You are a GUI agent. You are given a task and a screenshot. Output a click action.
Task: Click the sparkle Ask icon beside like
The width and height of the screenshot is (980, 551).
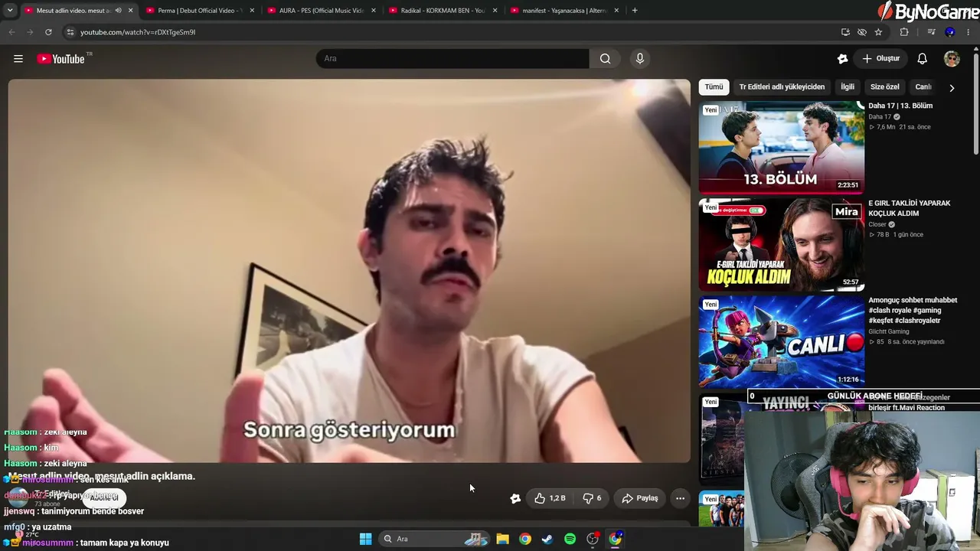point(515,498)
